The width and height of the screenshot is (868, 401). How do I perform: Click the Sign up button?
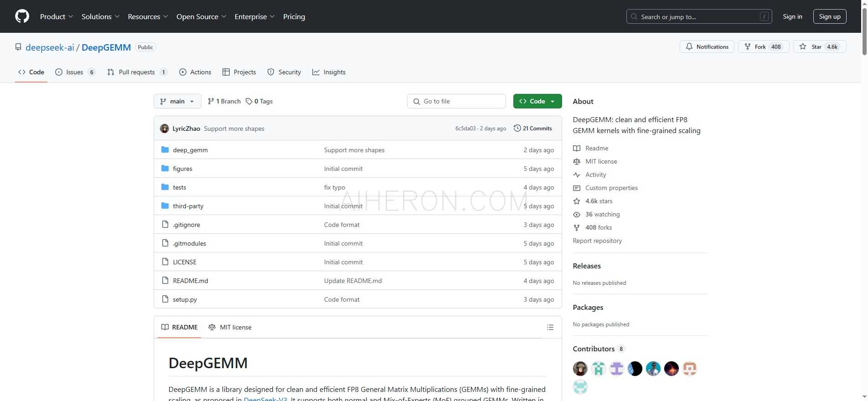point(829,16)
